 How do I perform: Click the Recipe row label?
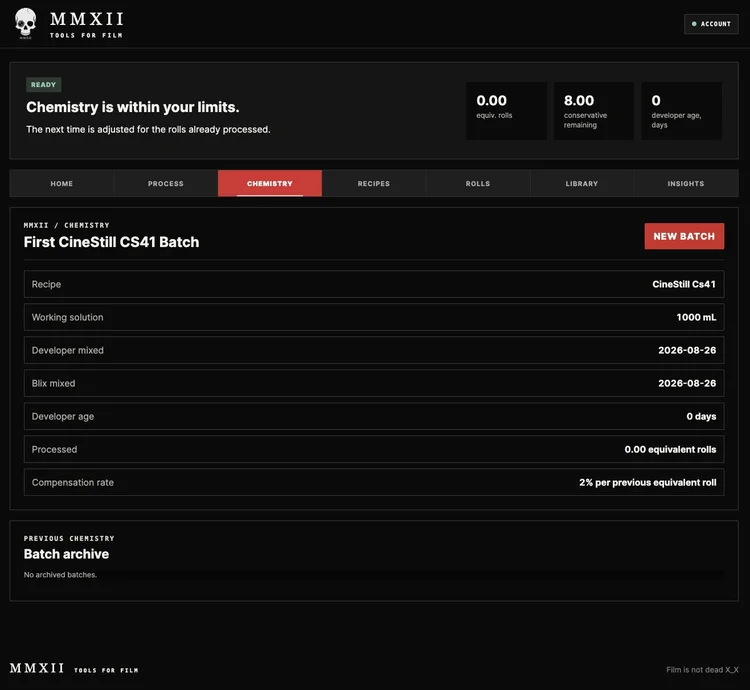[x=46, y=284]
